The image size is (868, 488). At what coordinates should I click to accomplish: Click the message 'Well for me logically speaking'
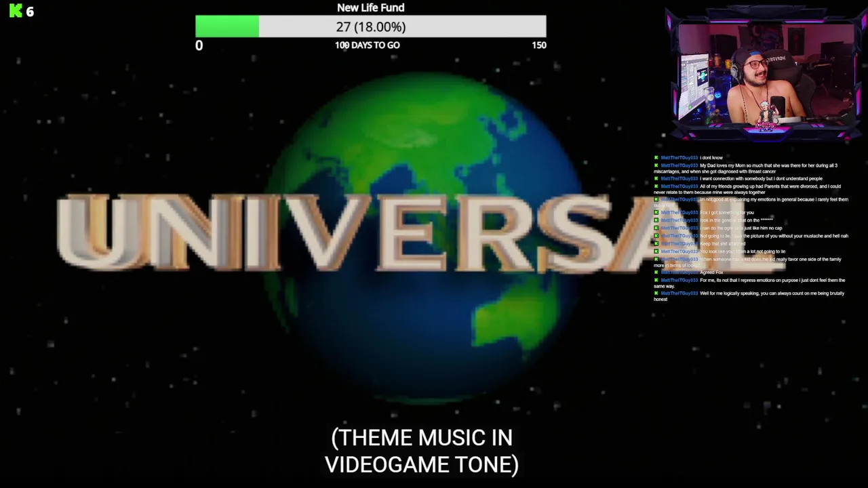(x=749, y=296)
